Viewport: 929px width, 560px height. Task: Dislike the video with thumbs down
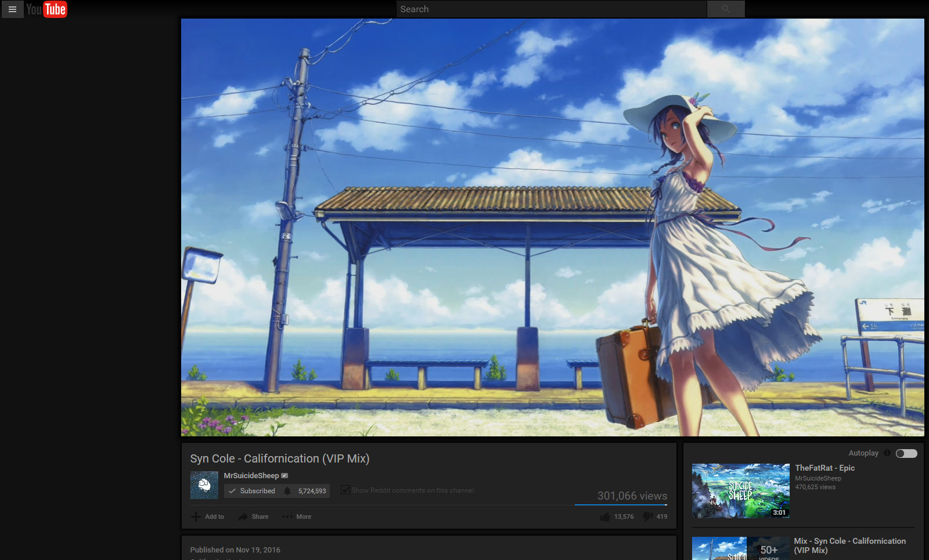[x=648, y=516]
